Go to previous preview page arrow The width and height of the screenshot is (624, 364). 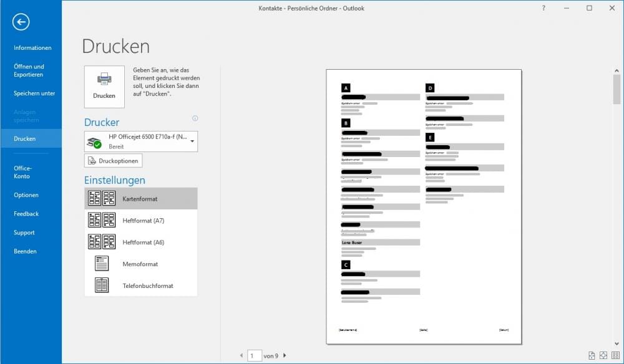[x=241, y=355]
